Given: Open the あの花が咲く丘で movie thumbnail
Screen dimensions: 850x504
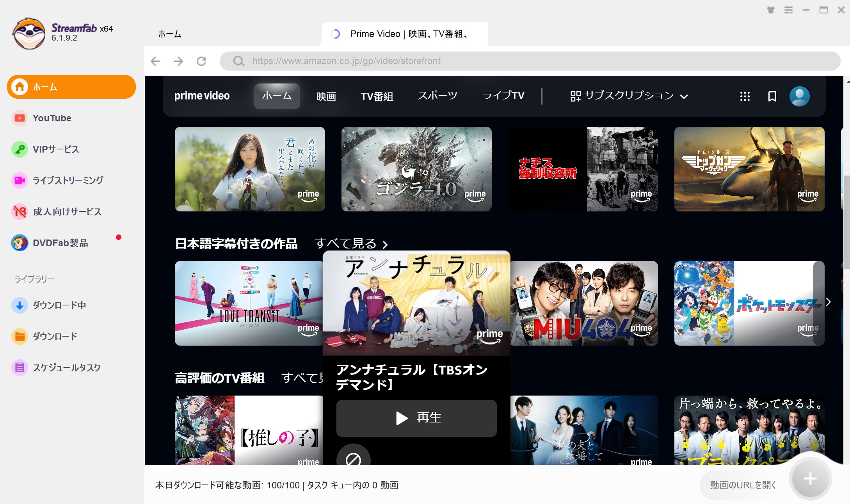Looking at the screenshot, I should 250,169.
